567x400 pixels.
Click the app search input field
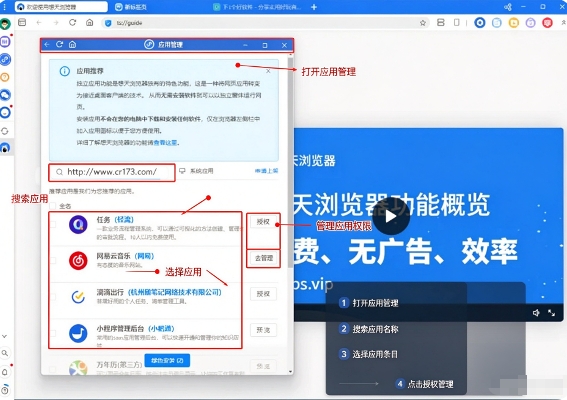pos(112,172)
